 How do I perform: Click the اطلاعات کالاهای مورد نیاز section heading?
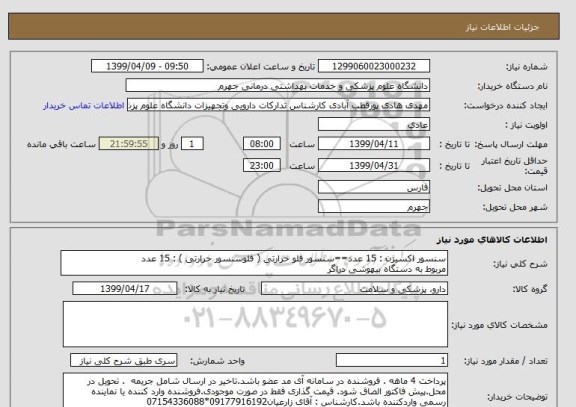(x=492, y=240)
